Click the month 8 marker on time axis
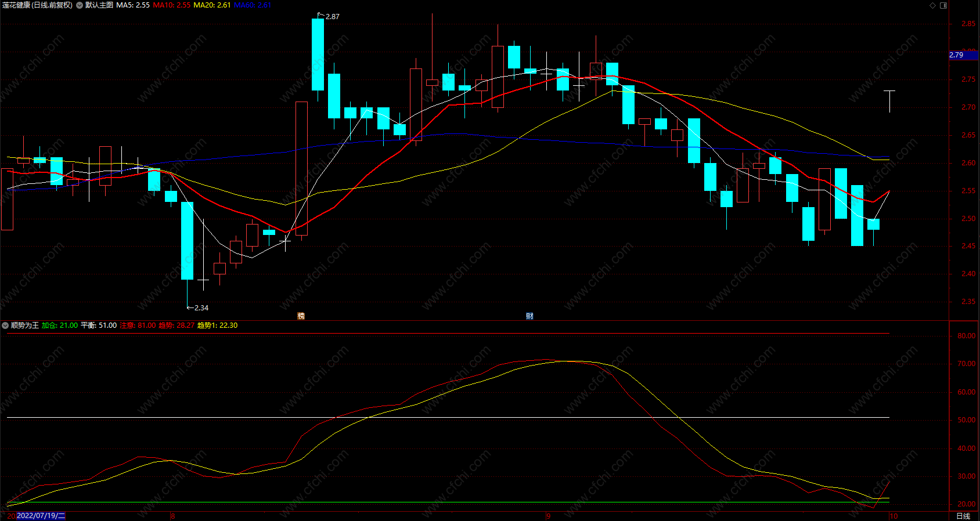The height and width of the screenshot is (521, 980). click(173, 516)
